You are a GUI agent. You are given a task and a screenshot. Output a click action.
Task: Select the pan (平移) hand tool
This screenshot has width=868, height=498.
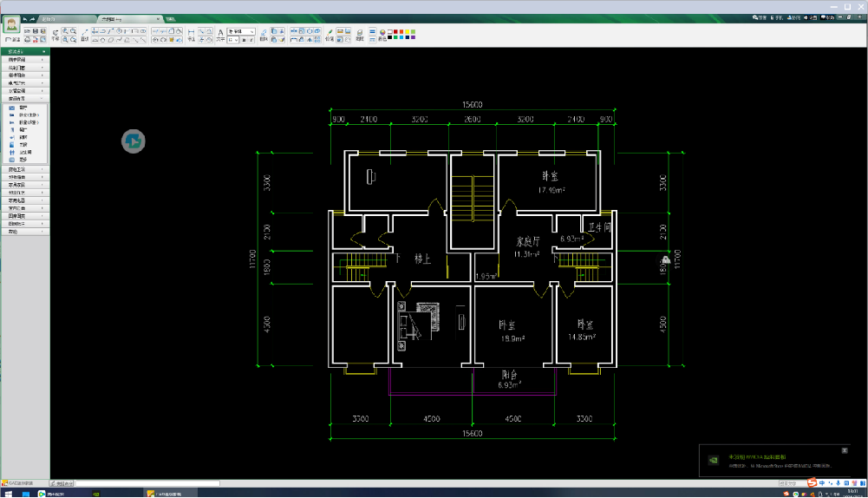point(55,35)
